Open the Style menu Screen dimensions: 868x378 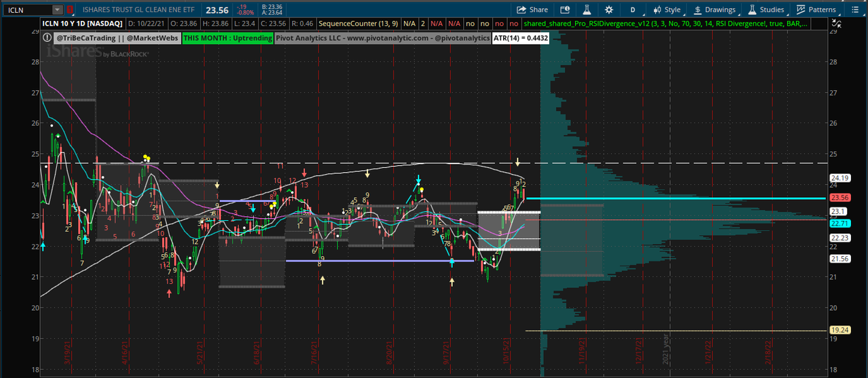pos(667,10)
